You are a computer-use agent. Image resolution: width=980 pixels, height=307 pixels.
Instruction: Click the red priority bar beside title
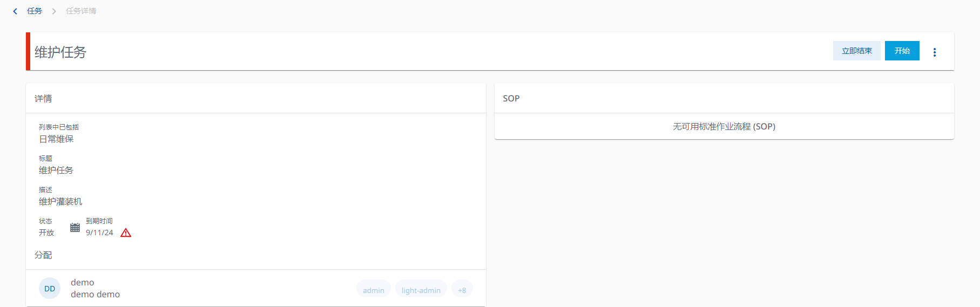pos(28,51)
